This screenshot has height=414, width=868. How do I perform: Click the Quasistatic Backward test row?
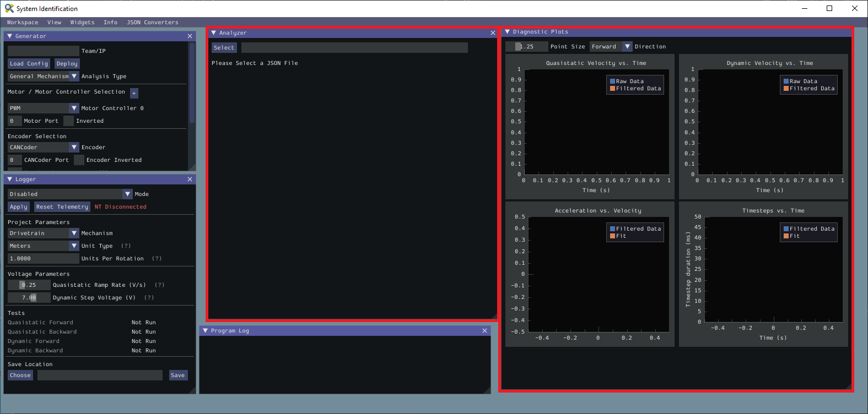coord(82,332)
